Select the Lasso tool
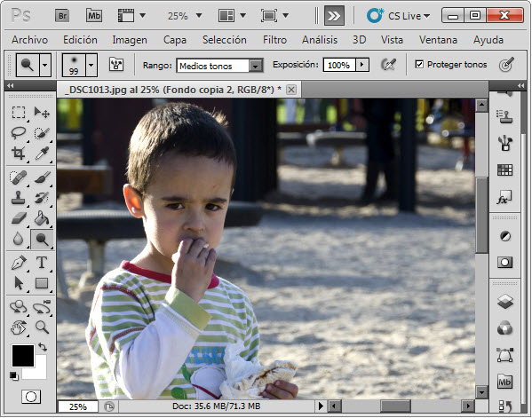This screenshot has height=418, width=532. click(x=19, y=132)
